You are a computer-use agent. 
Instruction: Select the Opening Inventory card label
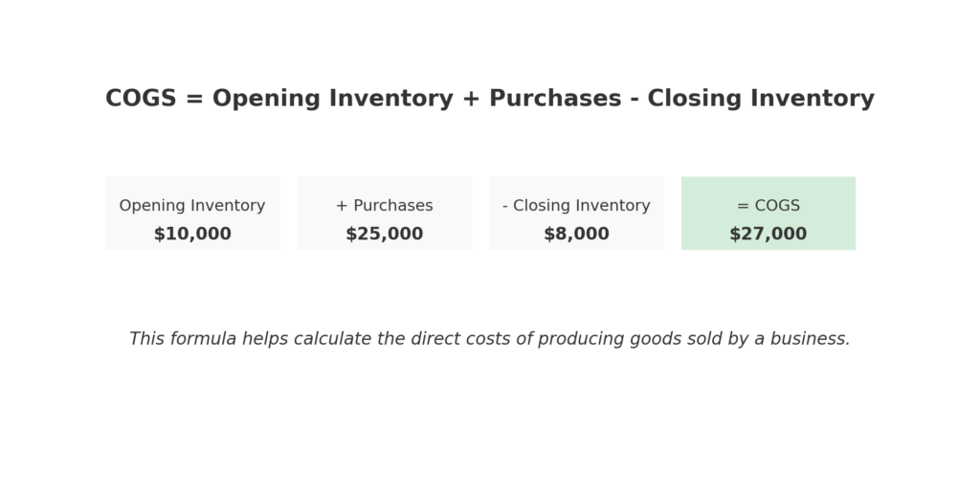click(x=192, y=206)
